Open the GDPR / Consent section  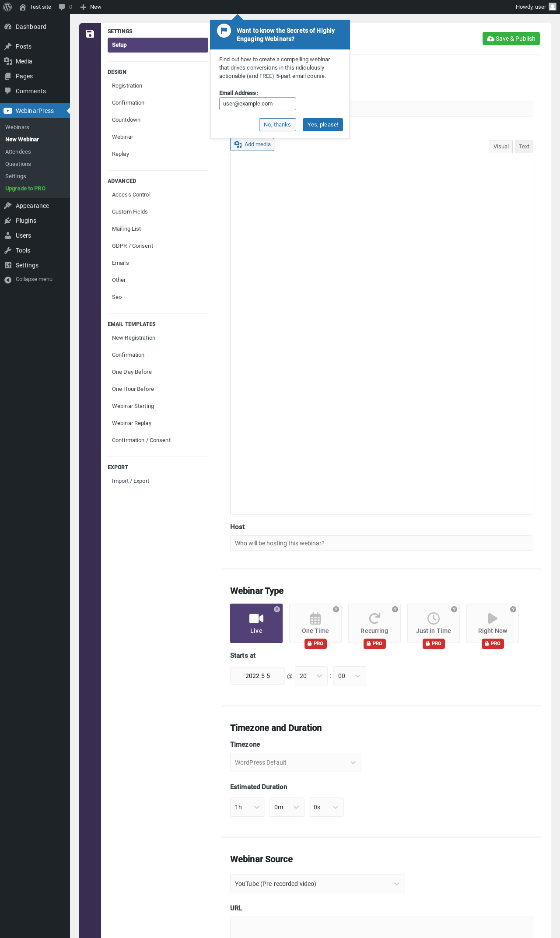click(x=158, y=246)
